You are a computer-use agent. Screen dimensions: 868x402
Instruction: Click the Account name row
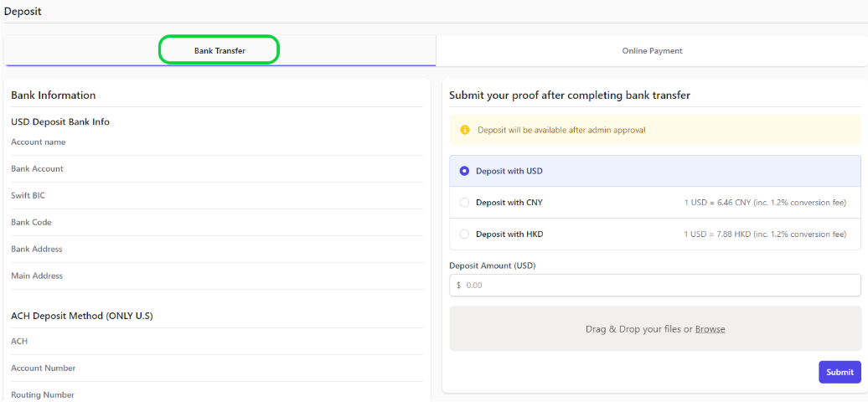[217, 142]
